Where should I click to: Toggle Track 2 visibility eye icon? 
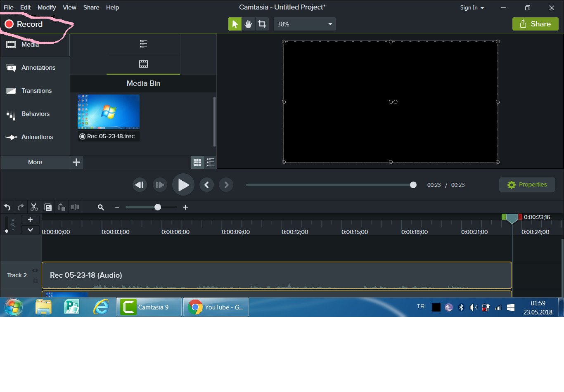pos(35,271)
